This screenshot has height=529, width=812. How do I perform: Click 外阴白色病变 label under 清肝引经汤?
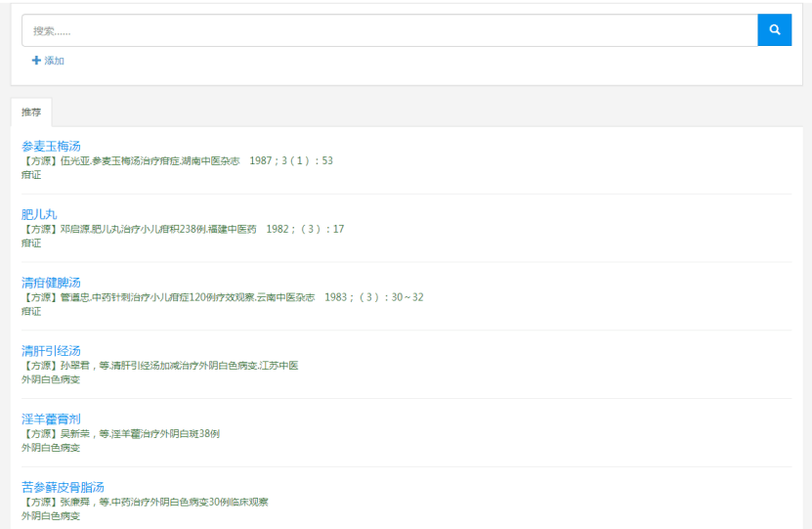(x=51, y=379)
